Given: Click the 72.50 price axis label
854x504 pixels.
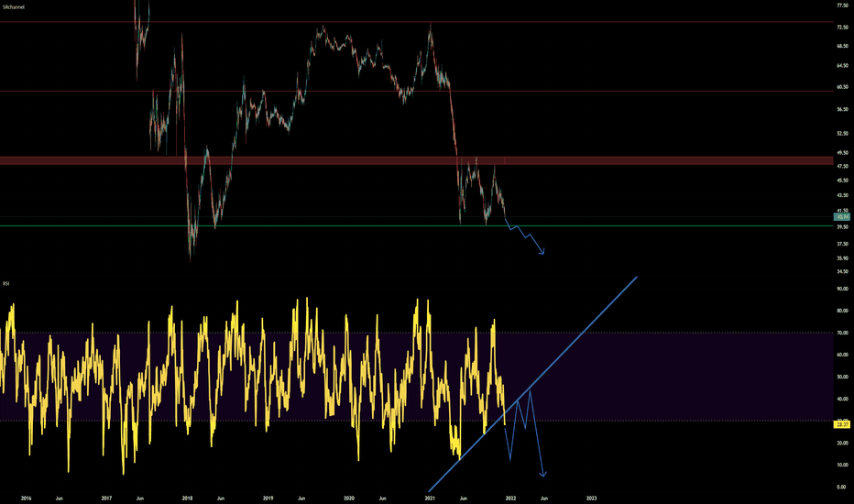Looking at the screenshot, I should (x=842, y=27).
